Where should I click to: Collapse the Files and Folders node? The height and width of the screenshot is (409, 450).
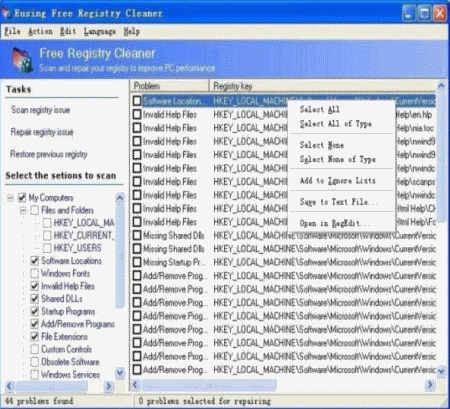click(23, 210)
